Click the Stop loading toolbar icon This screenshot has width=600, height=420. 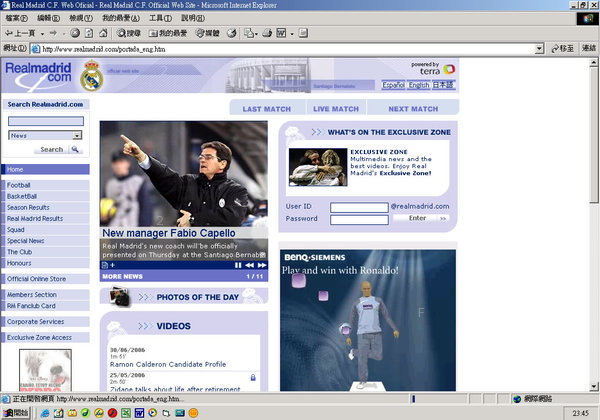[75, 33]
